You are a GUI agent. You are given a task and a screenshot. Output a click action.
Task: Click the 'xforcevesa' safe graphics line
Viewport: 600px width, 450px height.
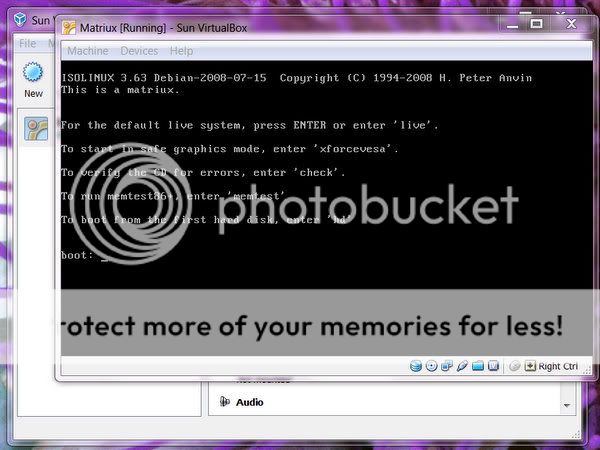[x=230, y=149]
